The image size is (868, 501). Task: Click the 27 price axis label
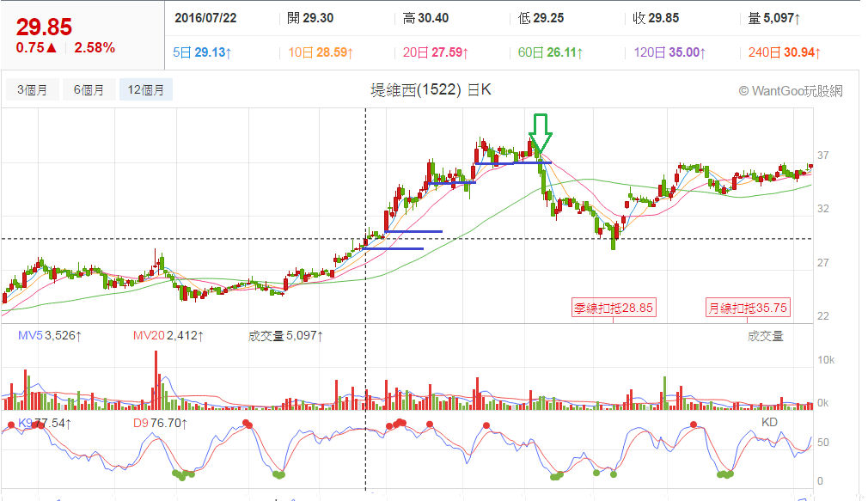click(823, 263)
